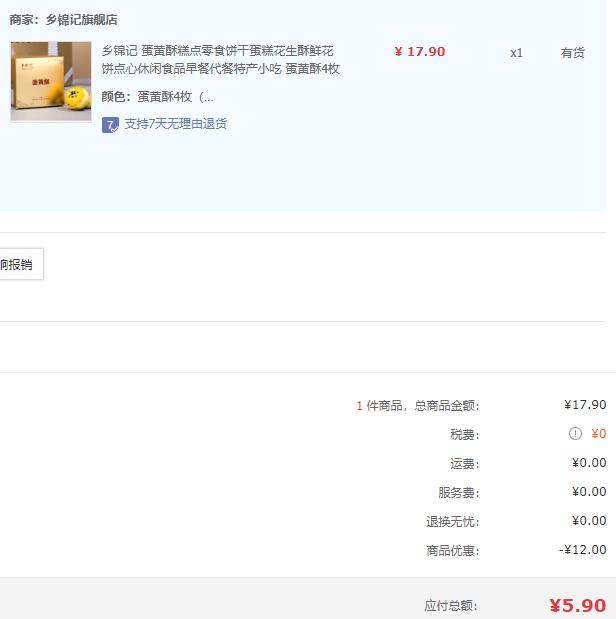The height and width of the screenshot is (619, 616).
Task: Click the 服务费 ¥0.00 amount
Action: click(589, 492)
